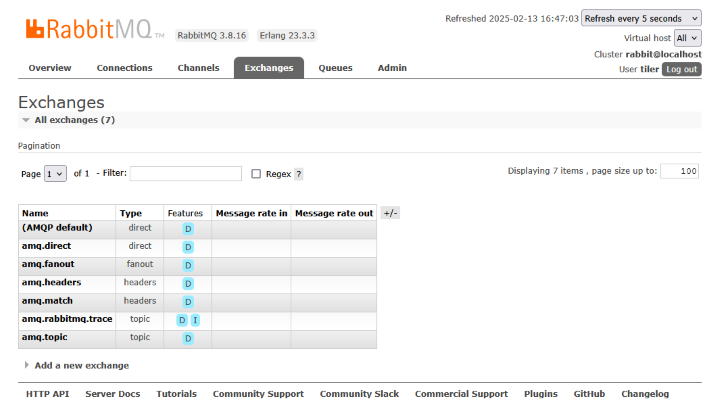Switch to the Connections tab
720x413 pixels.
124,68
